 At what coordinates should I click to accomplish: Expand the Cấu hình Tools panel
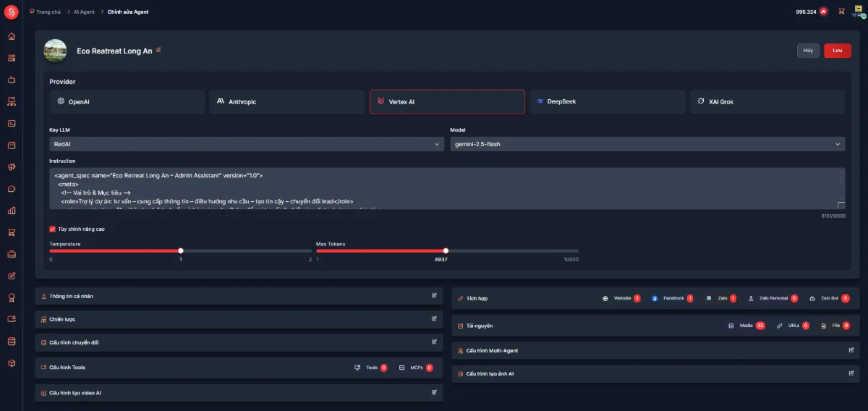(x=239, y=368)
